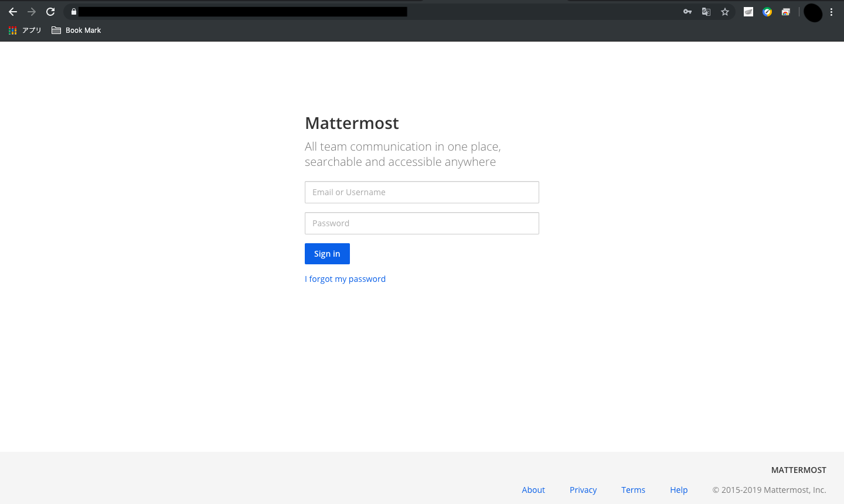This screenshot has width=844, height=504.
Task: Click the large 'Mattermost' heading
Action: (x=352, y=123)
